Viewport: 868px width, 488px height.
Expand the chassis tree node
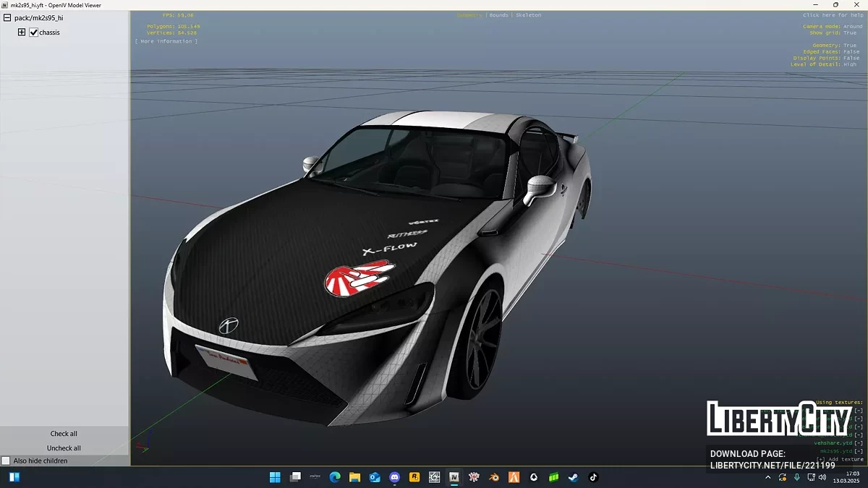click(22, 33)
